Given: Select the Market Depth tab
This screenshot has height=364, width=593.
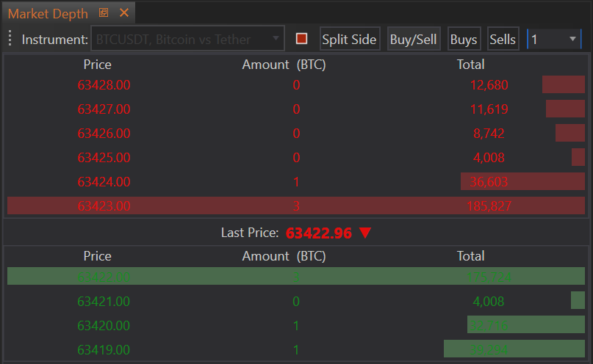Looking at the screenshot, I should click(48, 14).
